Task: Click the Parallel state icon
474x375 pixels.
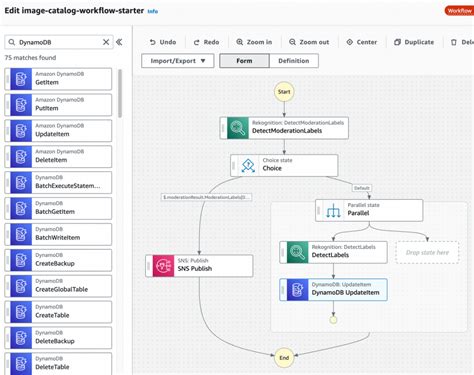Action: coord(333,211)
